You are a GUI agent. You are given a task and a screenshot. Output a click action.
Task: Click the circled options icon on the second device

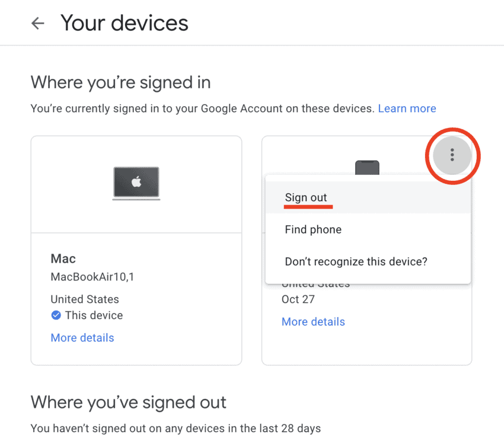click(452, 155)
